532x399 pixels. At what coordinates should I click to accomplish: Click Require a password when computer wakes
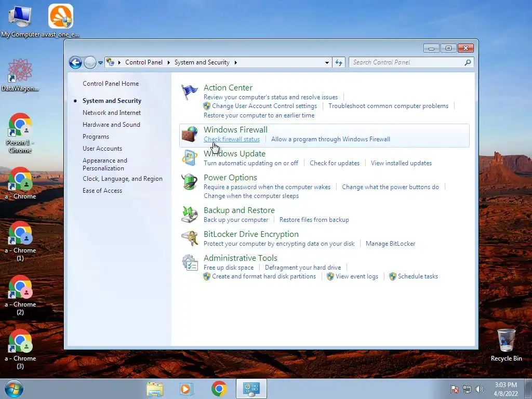[x=267, y=187]
